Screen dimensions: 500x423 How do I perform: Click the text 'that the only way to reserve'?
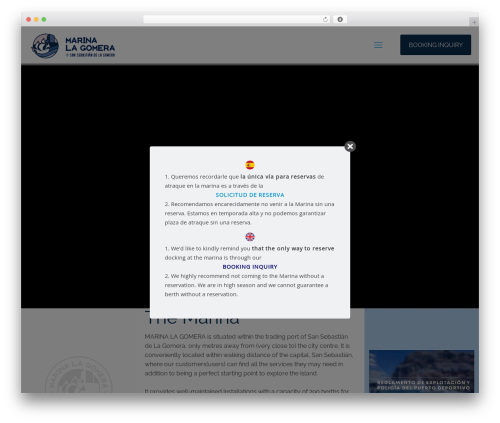point(293,248)
